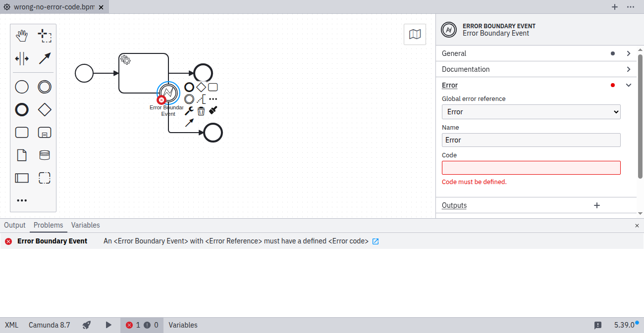644x333 pixels.
Task: Select the hand tool in palette
Action: tap(22, 36)
